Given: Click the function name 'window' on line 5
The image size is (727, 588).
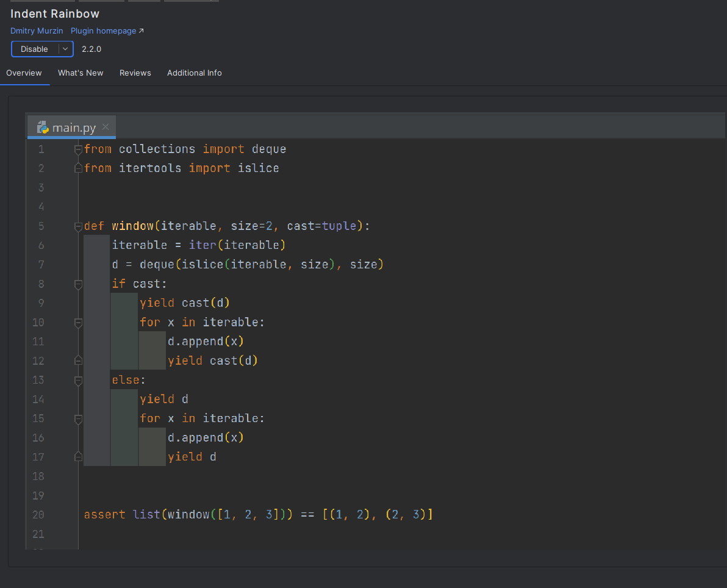Looking at the screenshot, I should coord(132,226).
